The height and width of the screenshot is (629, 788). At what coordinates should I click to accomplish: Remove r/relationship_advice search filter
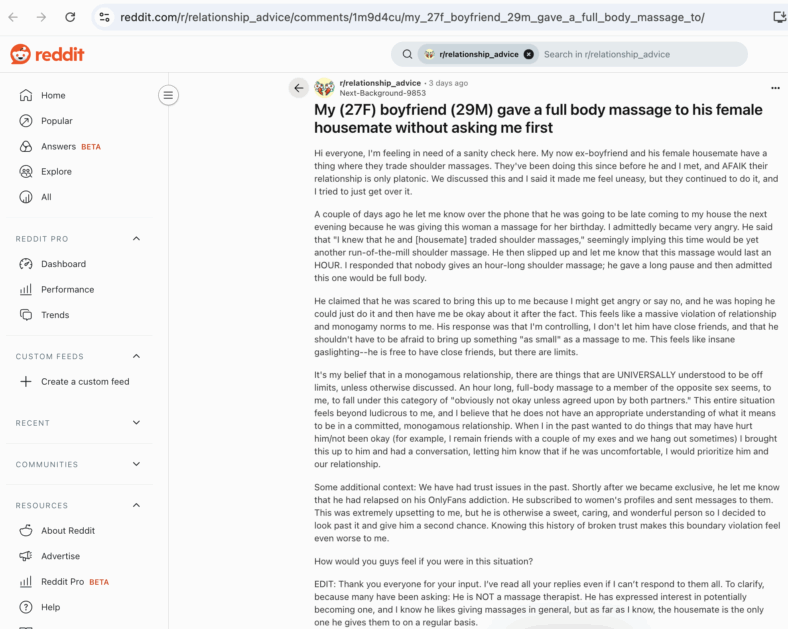pos(529,54)
